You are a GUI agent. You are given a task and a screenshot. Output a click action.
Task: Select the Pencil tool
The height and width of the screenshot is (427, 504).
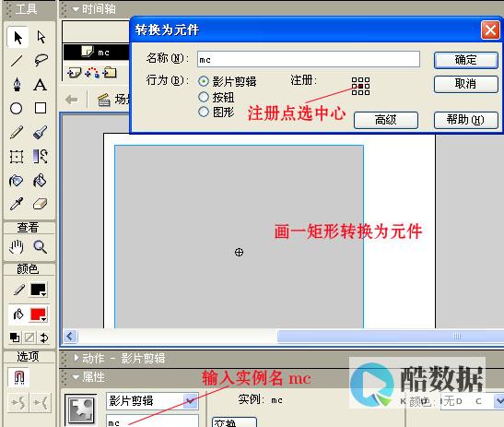pos(17,132)
